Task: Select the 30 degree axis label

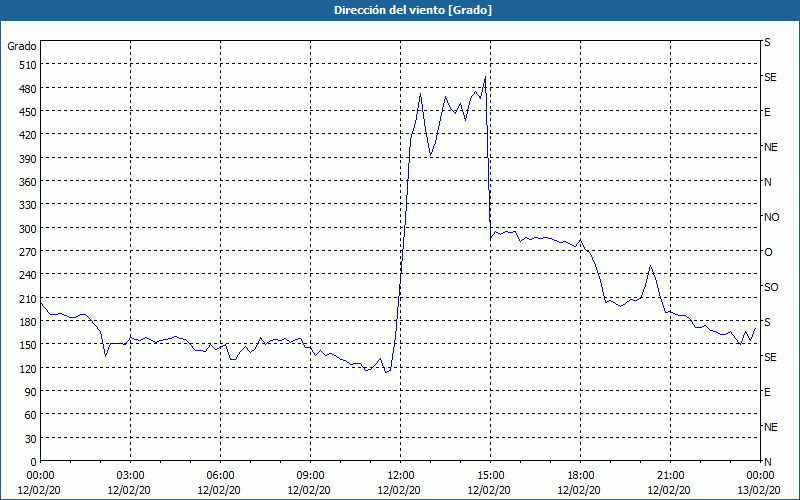Action: [31, 438]
